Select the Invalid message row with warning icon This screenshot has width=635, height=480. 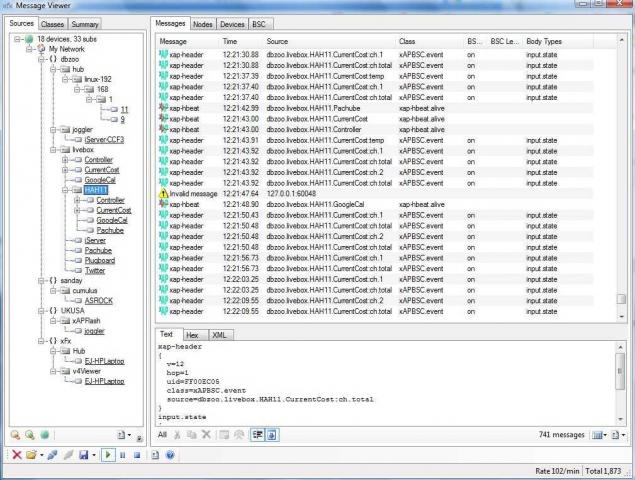[376, 194]
